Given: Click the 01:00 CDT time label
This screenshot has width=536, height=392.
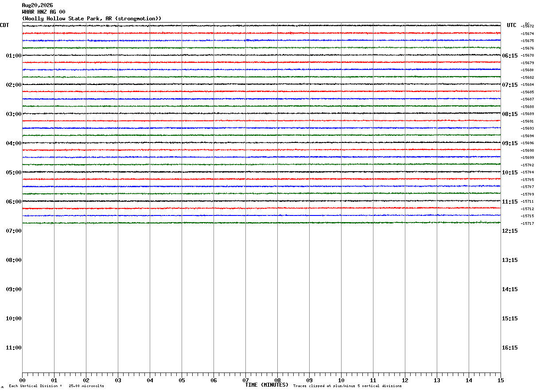Looking at the screenshot, I should (14, 56).
